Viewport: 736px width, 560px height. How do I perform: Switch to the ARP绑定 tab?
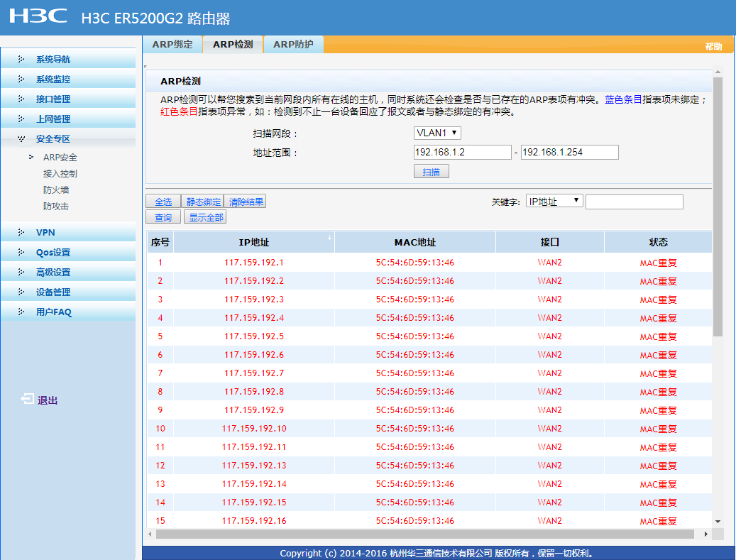click(x=172, y=45)
